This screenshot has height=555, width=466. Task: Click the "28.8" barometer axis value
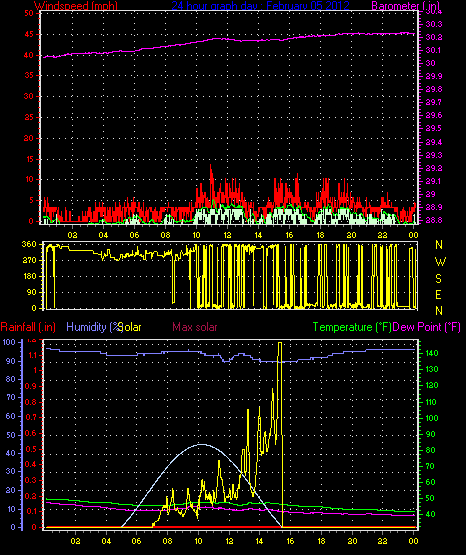pos(434,220)
